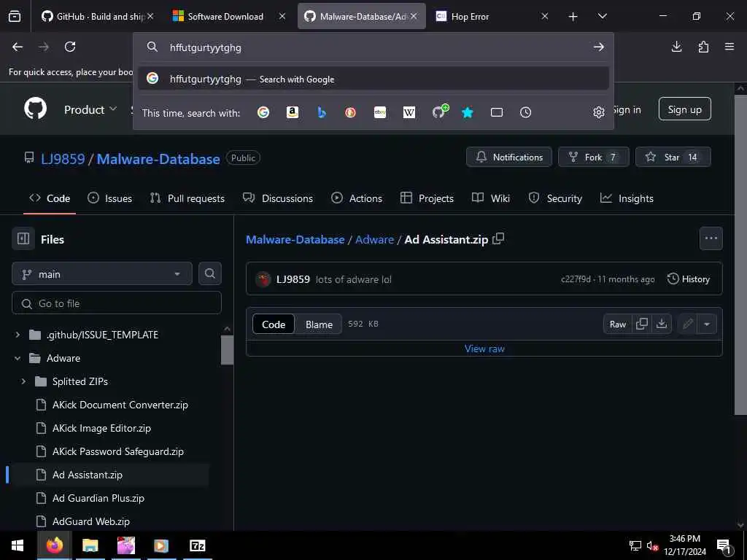Search with Amazon one-off icon
This screenshot has width=747, height=560.
(x=292, y=112)
